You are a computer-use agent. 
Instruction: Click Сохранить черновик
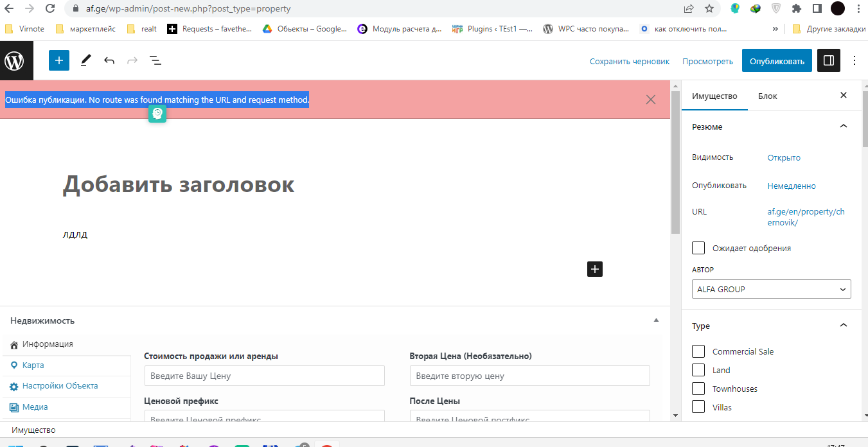(630, 61)
